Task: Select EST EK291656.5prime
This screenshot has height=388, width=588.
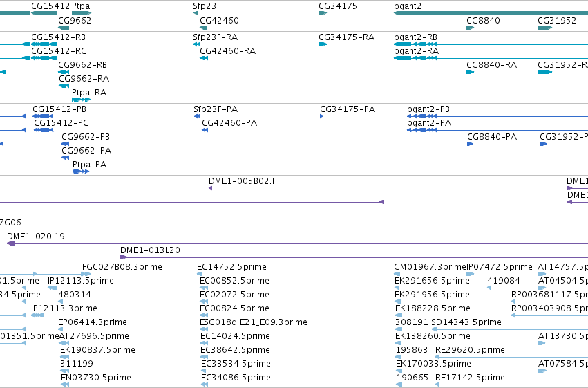Action: pos(397,288)
